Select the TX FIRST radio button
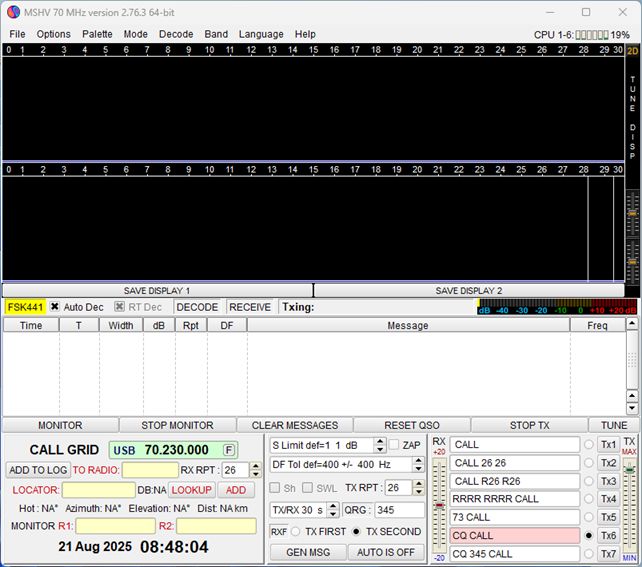The image size is (642, 567). click(296, 532)
